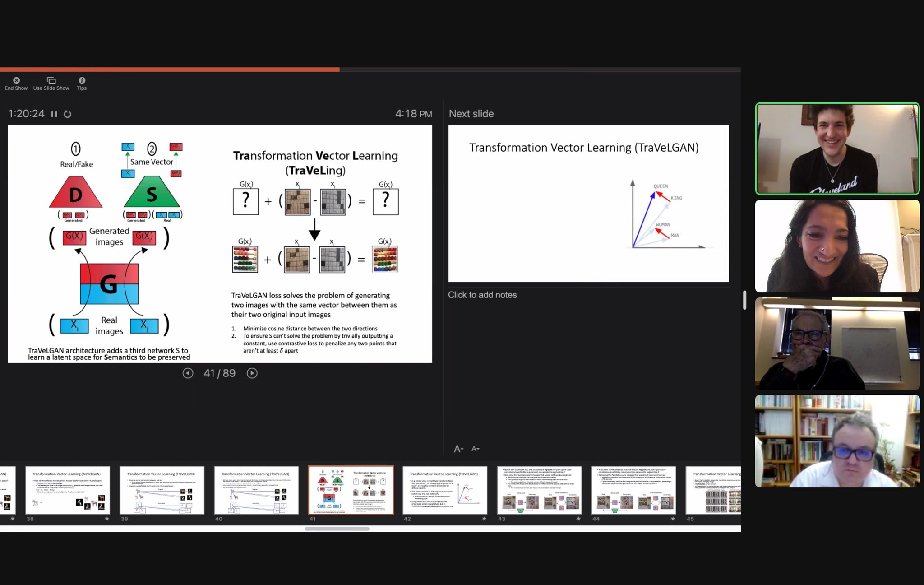
Task: Select slide 43 thumbnail
Action: (539, 490)
